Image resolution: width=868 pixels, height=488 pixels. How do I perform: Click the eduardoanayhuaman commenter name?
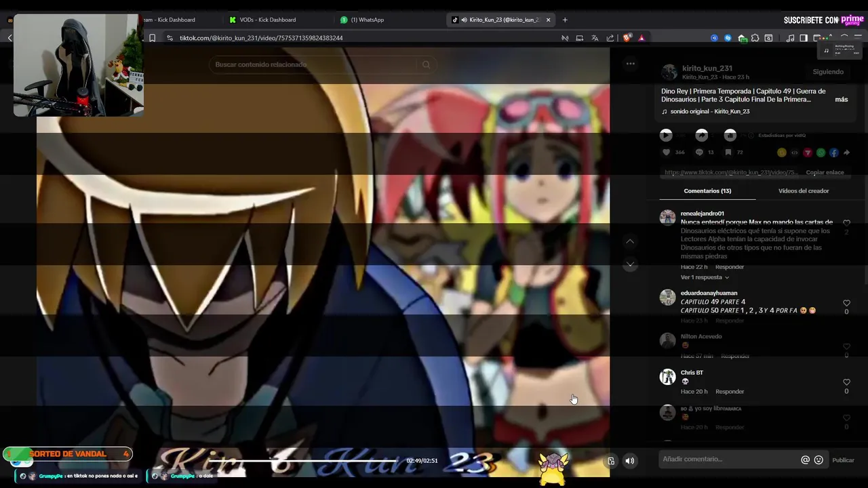[x=709, y=293]
